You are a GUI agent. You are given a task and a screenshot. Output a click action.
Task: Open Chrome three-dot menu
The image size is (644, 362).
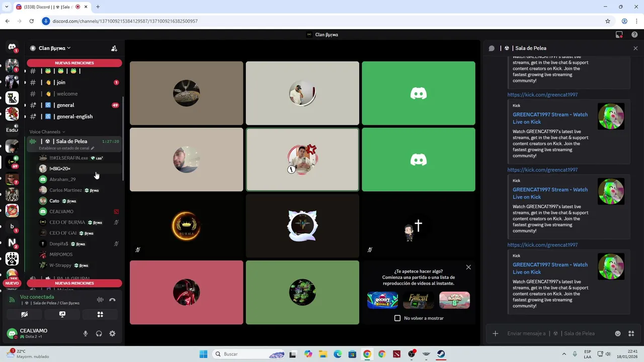636,21
